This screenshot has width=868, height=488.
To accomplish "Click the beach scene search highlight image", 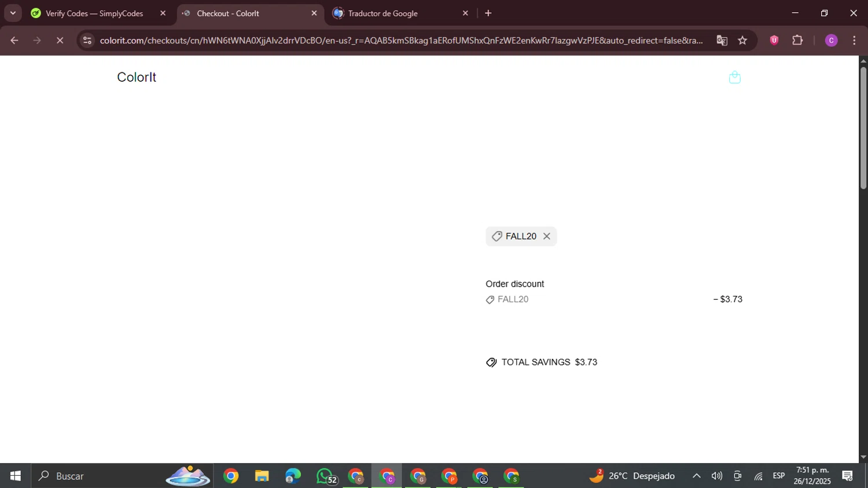I will [x=188, y=476].
